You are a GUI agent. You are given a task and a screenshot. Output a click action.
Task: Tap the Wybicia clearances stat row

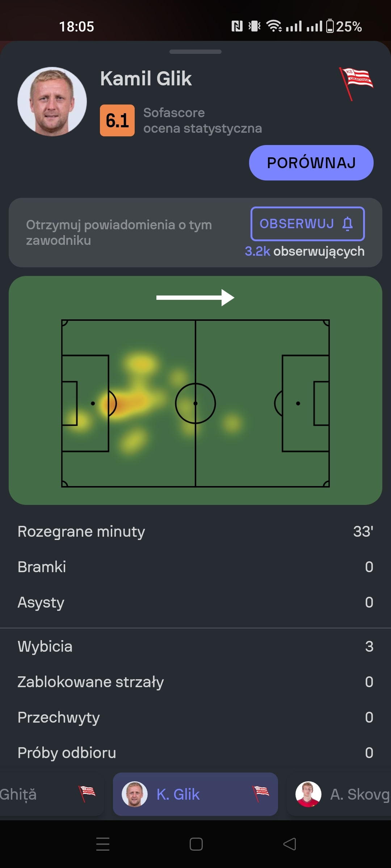pyautogui.click(x=195, y=646)
